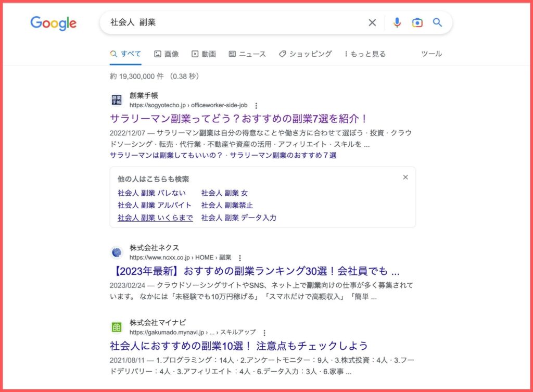Expand the もっと見る menu
This screenshot has width=533, height=392.
[365, 54]
